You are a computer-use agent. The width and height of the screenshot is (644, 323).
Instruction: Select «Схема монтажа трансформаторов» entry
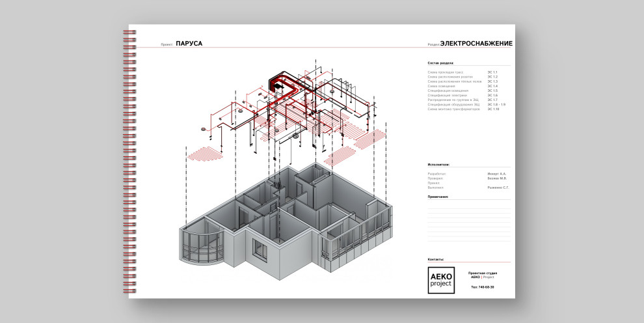[453, 109]
